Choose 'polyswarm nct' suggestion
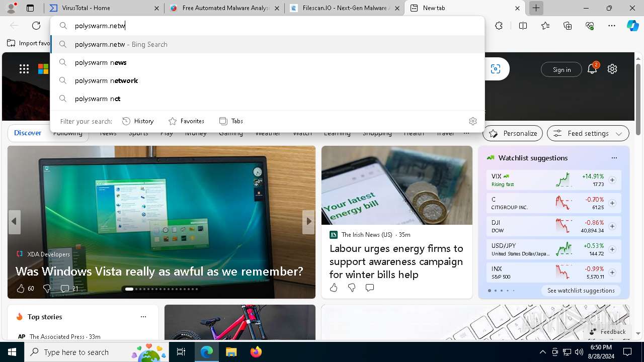644x362 pixels. pos(268,99)
